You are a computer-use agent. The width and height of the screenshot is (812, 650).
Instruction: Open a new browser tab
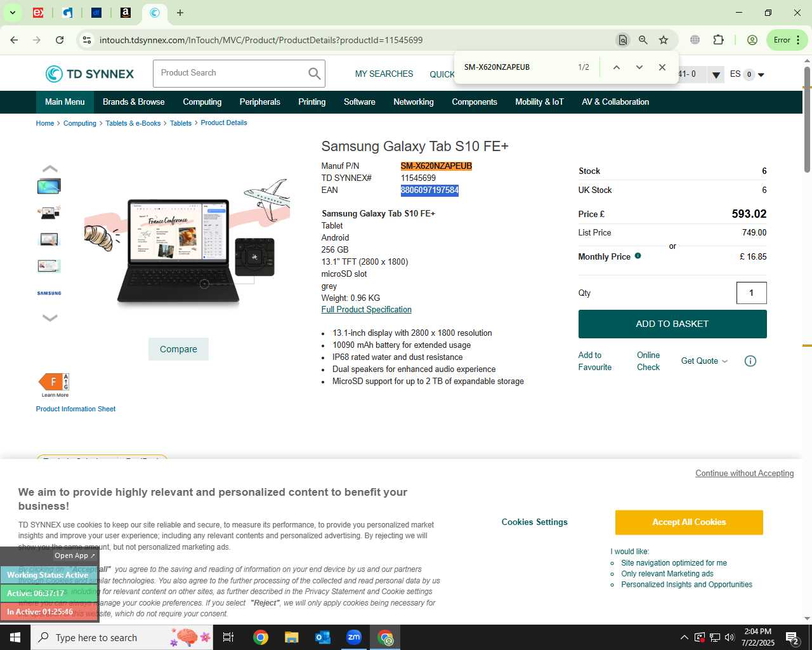(x=180, y=13)
